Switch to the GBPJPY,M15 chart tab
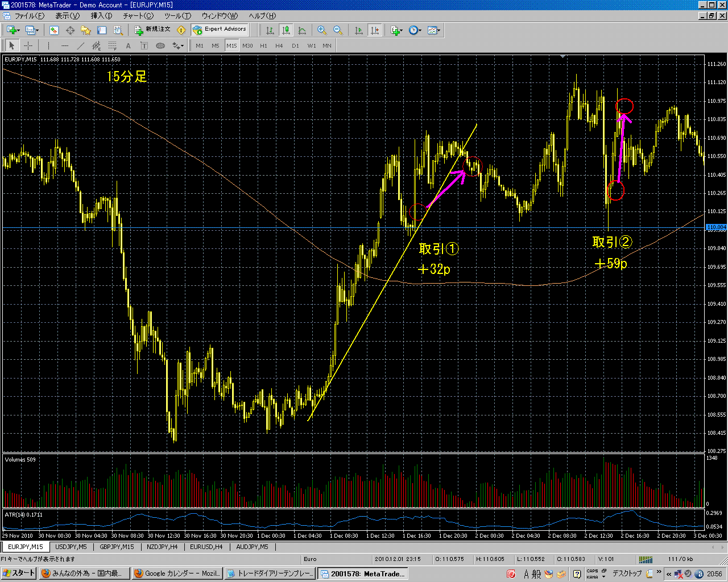 (117, 547)
